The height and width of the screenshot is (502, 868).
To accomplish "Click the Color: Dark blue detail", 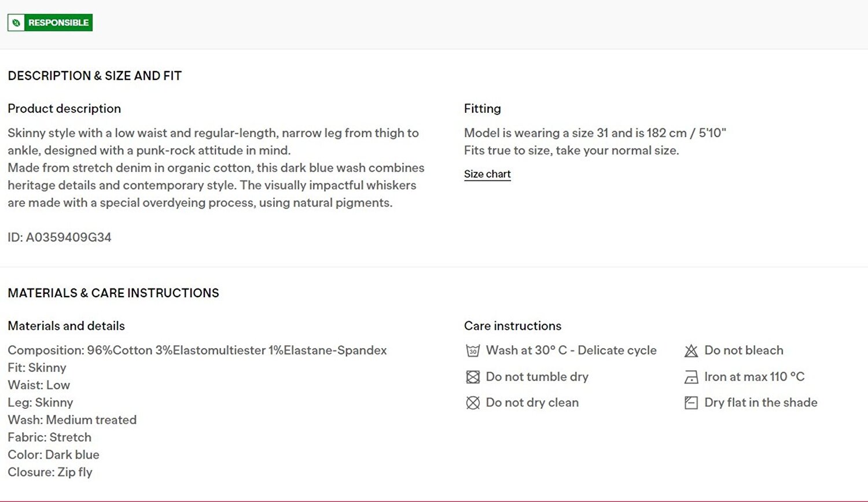I will pyautogui.click(x=54, y=455).
